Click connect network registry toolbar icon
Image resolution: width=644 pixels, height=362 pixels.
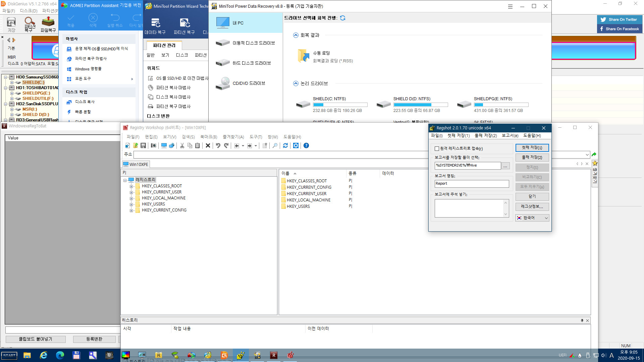pyautogui.click(x=172, y=145)
